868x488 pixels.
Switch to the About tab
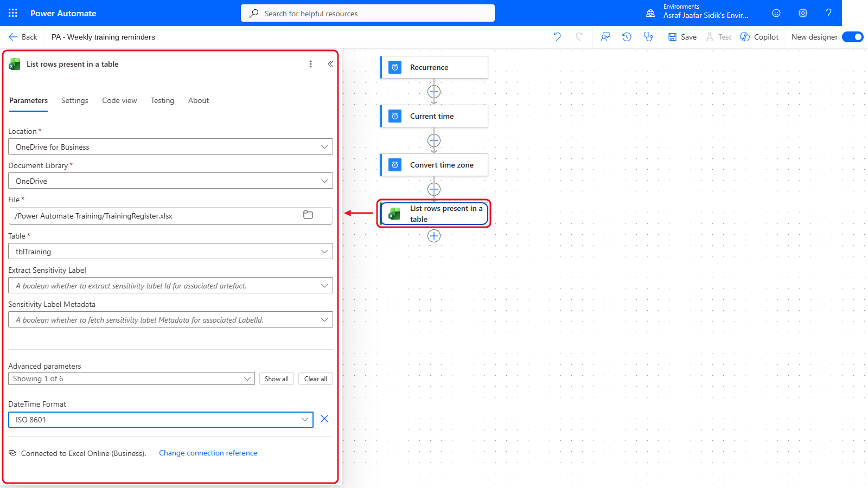(199, 100)
